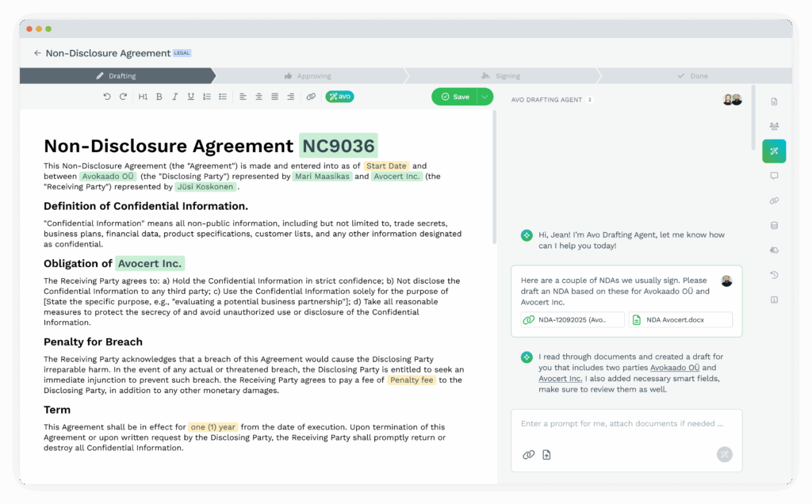Toggle underline formatting
The height and width of the screenshot is (504, 812).
pos(190,97)
